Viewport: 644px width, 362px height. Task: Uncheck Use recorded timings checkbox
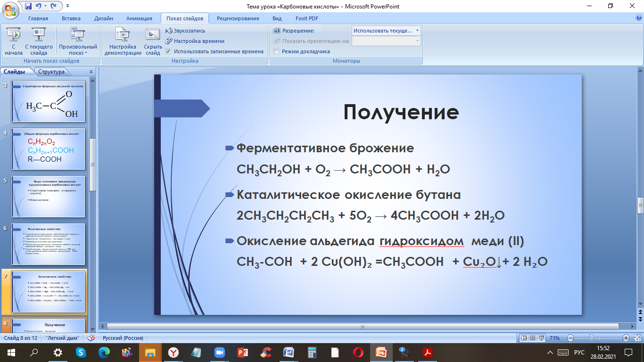pyautogui.click(x=168, y=51)
